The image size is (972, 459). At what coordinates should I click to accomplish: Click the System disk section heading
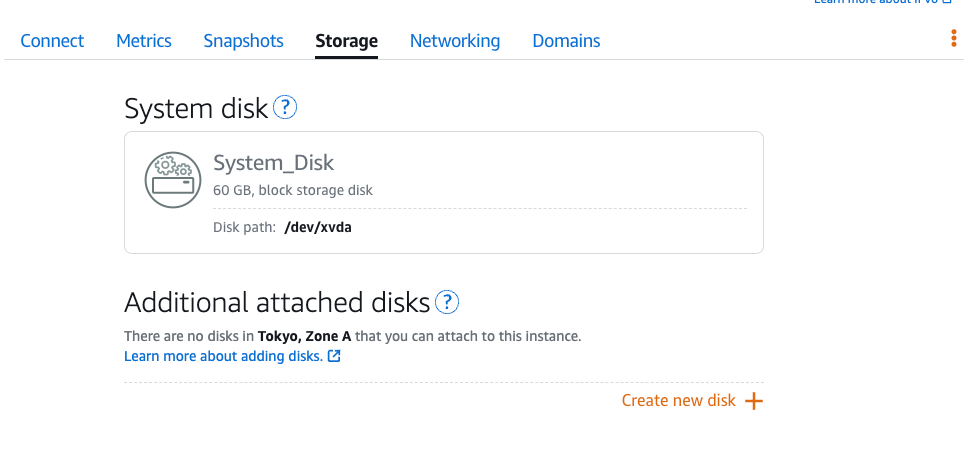[x=196, y=109]
